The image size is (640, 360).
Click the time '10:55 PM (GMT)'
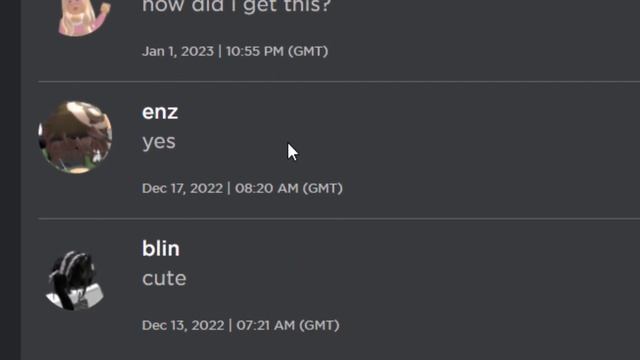(x=277, y=51)
